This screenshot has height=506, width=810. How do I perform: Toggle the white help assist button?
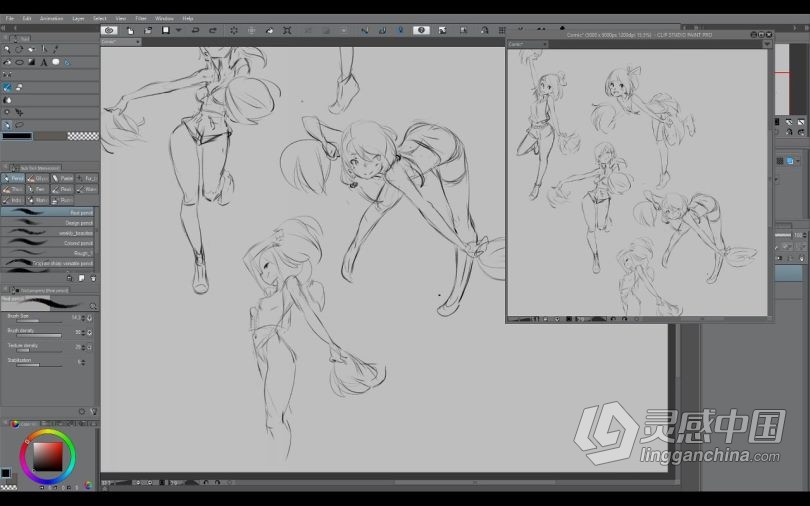coord(421,30)
